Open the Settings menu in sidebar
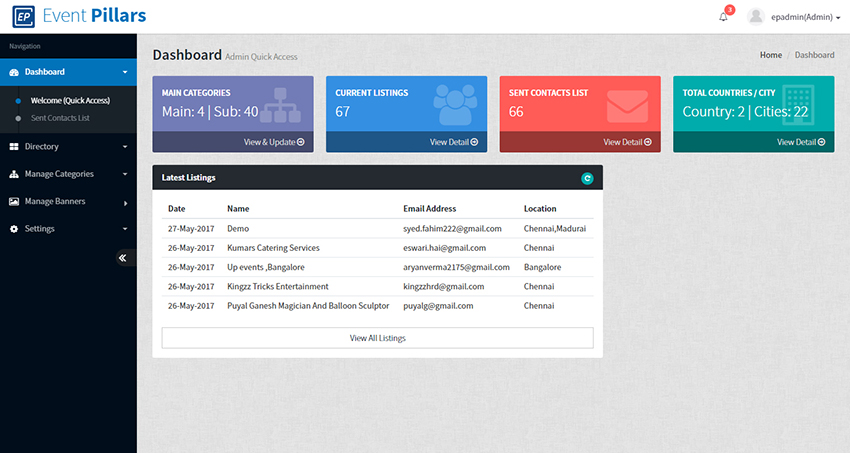Screen dimensions: 850x453 [68, 229]
